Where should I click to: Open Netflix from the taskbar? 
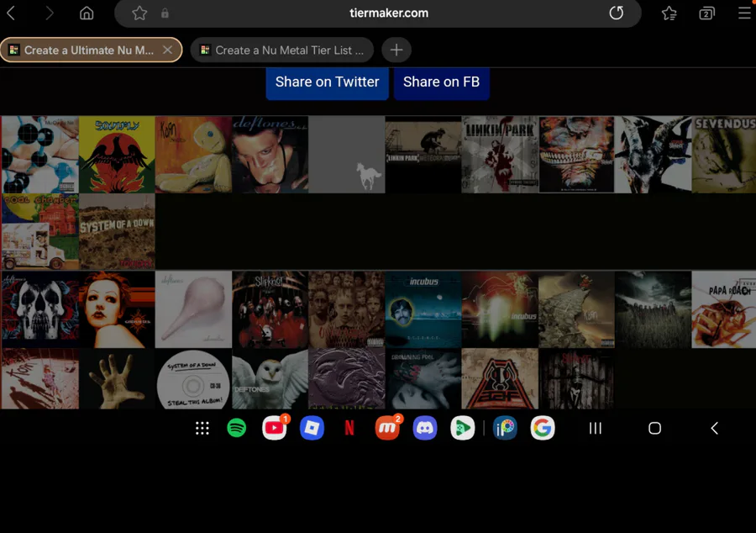click(349, 428)
